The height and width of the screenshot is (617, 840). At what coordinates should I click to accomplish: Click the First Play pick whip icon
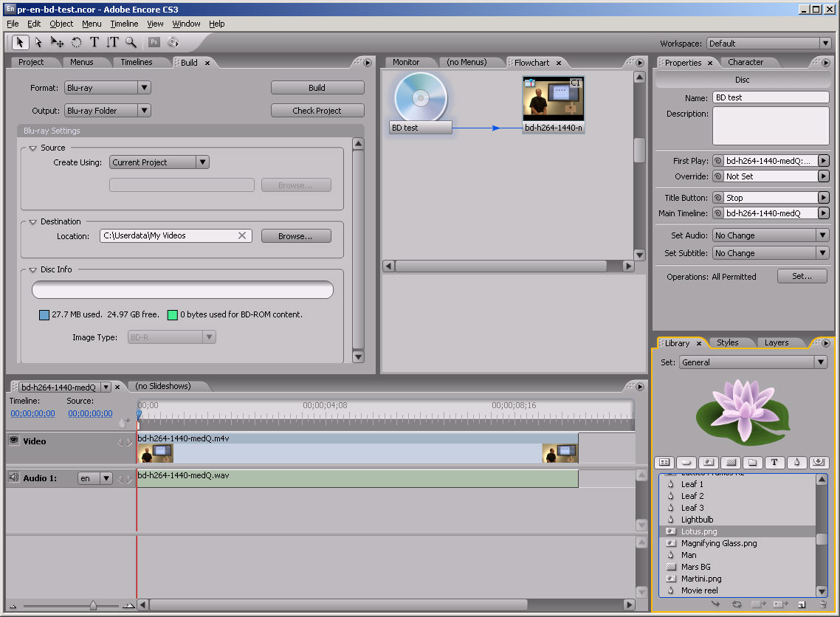(718, 161)
